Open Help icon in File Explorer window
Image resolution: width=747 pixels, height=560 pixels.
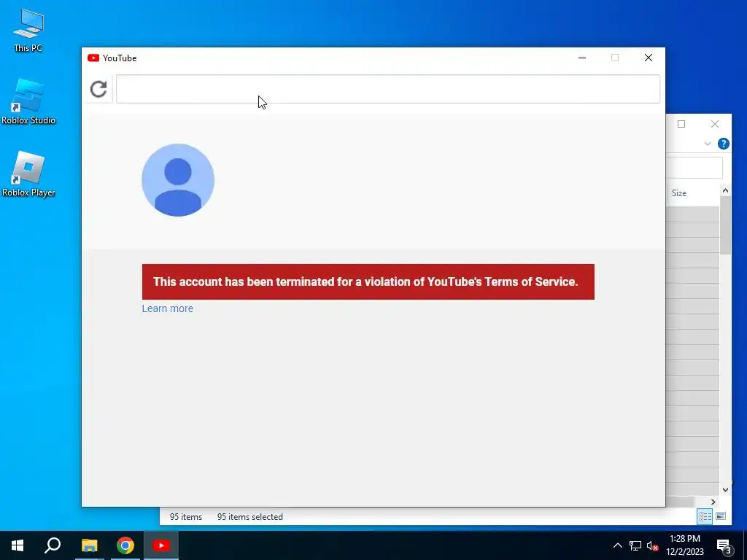click(723, 144)
